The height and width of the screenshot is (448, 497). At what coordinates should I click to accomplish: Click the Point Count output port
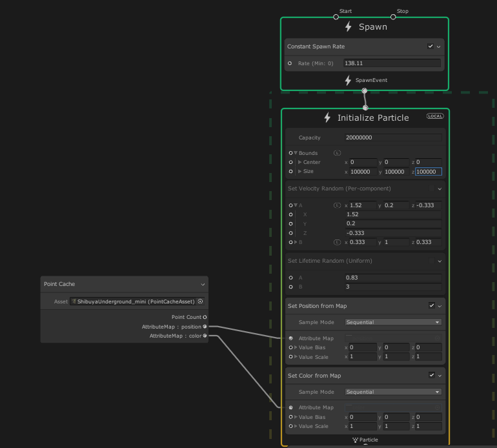tap(205, 317)
